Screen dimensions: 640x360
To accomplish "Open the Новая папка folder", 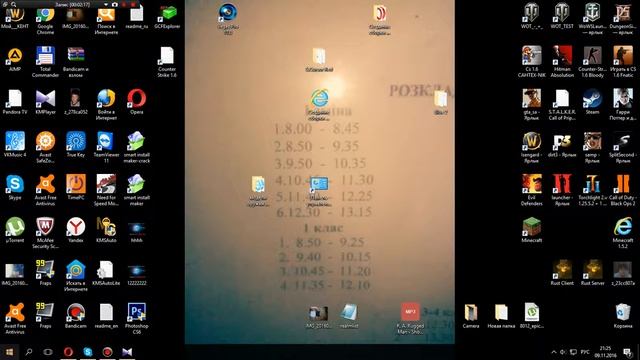I will coord(501,316).
